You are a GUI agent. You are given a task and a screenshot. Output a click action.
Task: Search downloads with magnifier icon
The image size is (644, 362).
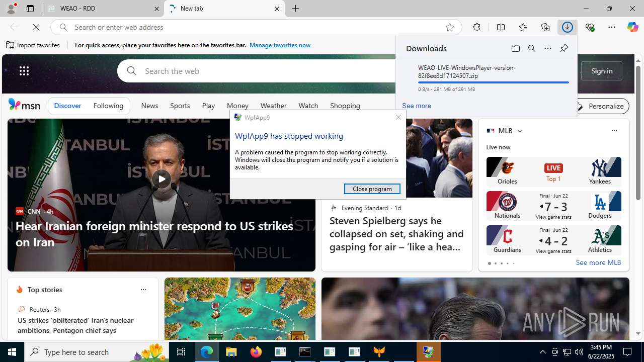pyautogui.click(x=531, y=48)
